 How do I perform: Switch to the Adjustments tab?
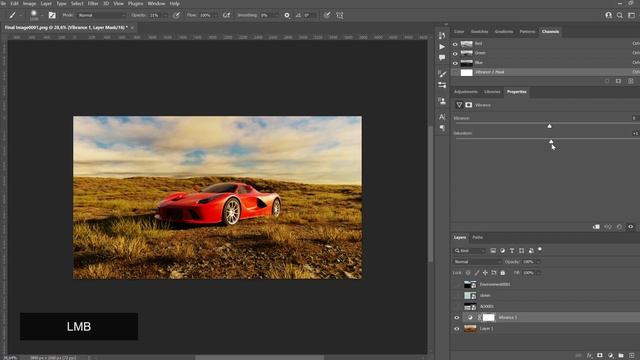[x=466, y=92]
